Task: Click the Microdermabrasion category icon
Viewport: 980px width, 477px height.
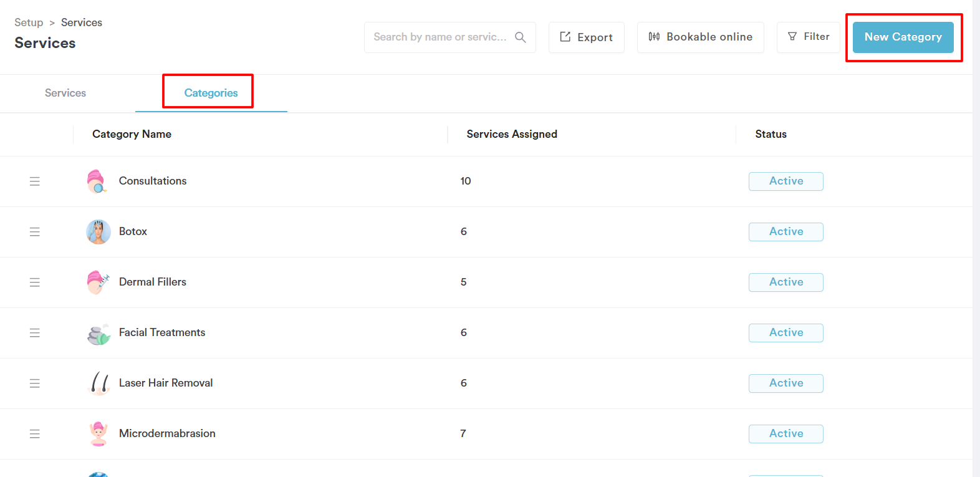Action: click(x=98, y=434)
